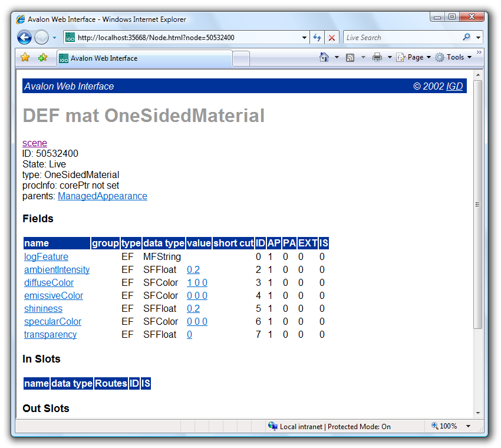Click the DEF mat OneSidedMaterial heading
This screenshot has width=501, height=448.
pyautogui.click(x=143, y=116)
